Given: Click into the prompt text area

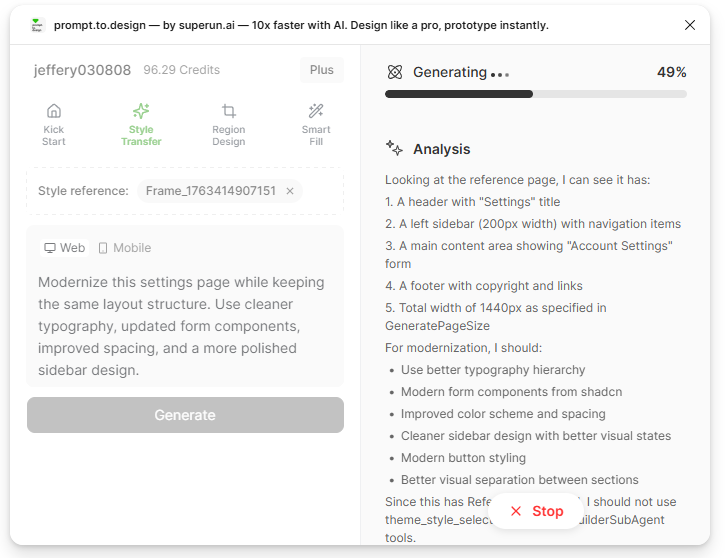Looking at the screenshot, I should click(x=185, y=326).
